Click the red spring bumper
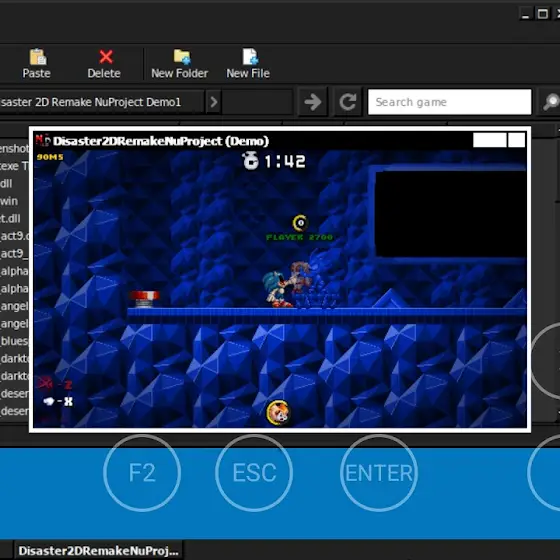560x560 pixels. 144,299
